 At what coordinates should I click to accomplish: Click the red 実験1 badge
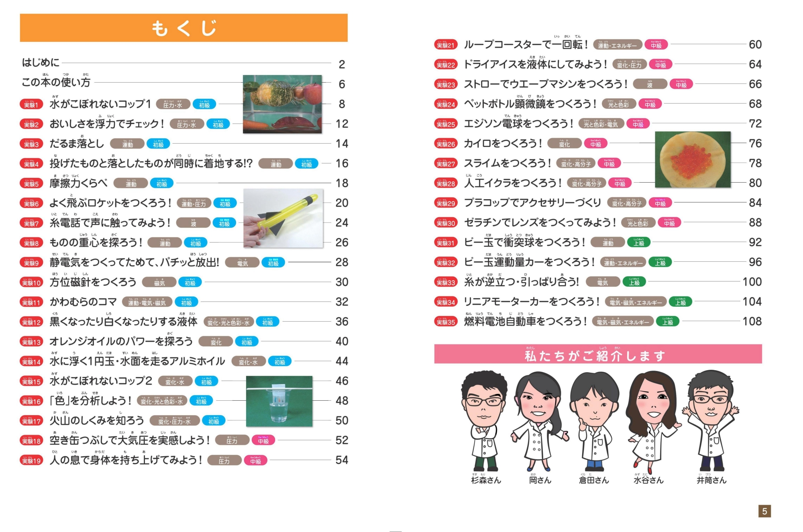click(31, 104)
